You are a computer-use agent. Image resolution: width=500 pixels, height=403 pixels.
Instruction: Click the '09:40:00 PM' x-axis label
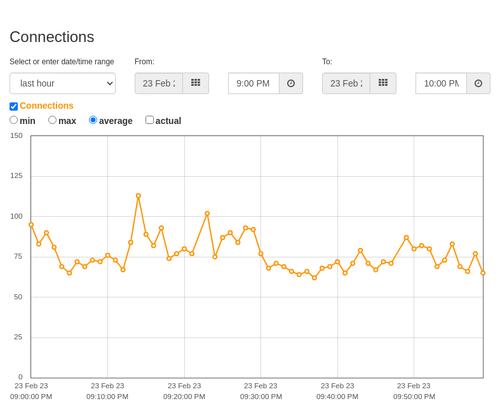coord(337,397)
